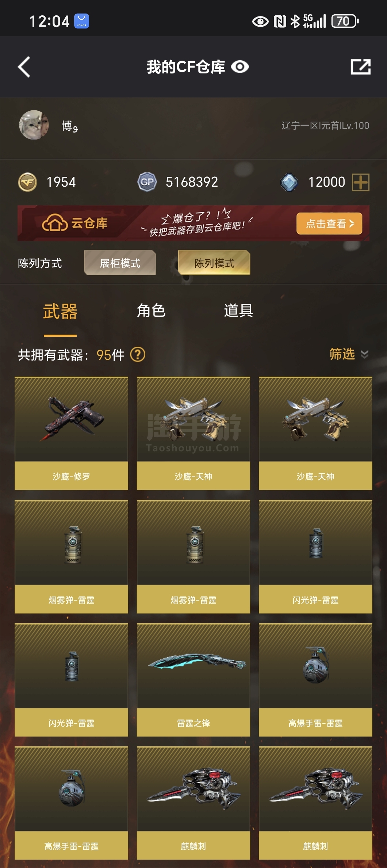387x868 pixels.
Task: Tap the GP currency icon
Action: pyautogui.click(x=147, y=182)
